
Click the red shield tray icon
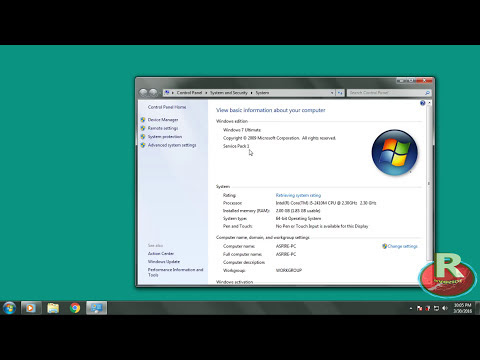(x=428, y=308)
